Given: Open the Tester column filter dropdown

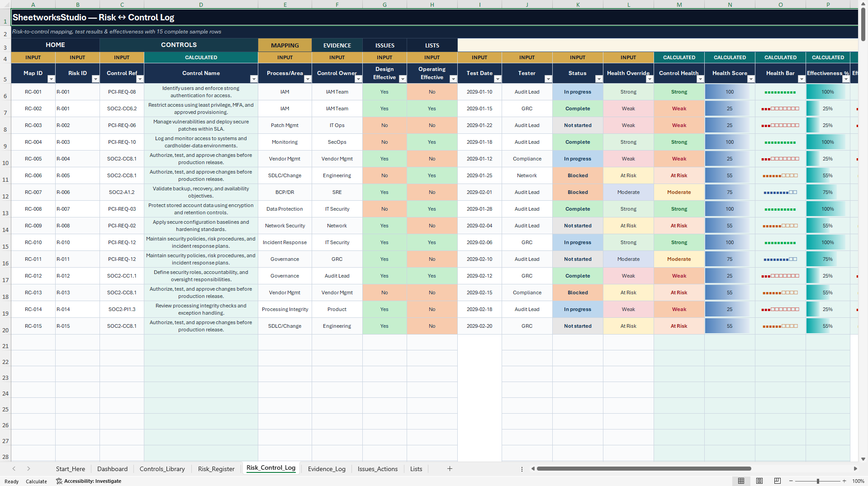Looking at the screenshot, I should (x=548, y=79).
